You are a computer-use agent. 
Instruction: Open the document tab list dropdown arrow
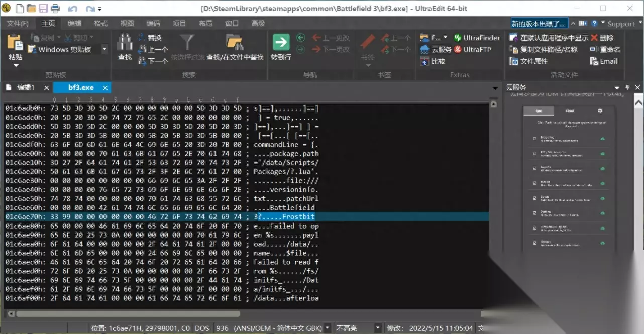click(x=496, y=88)
